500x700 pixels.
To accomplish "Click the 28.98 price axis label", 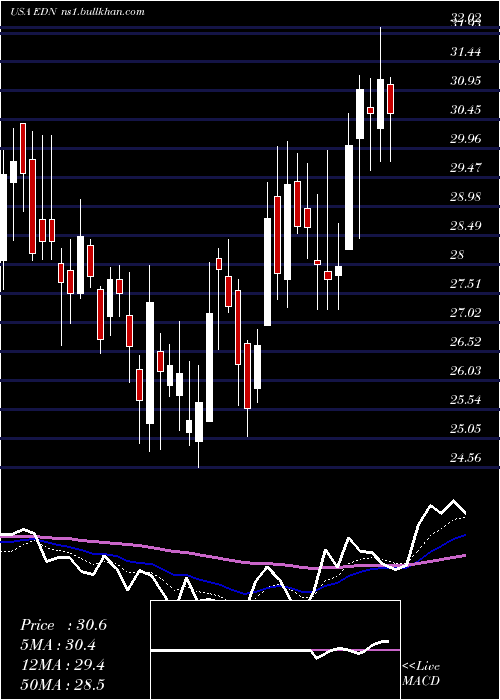I will tap(466, 197).
